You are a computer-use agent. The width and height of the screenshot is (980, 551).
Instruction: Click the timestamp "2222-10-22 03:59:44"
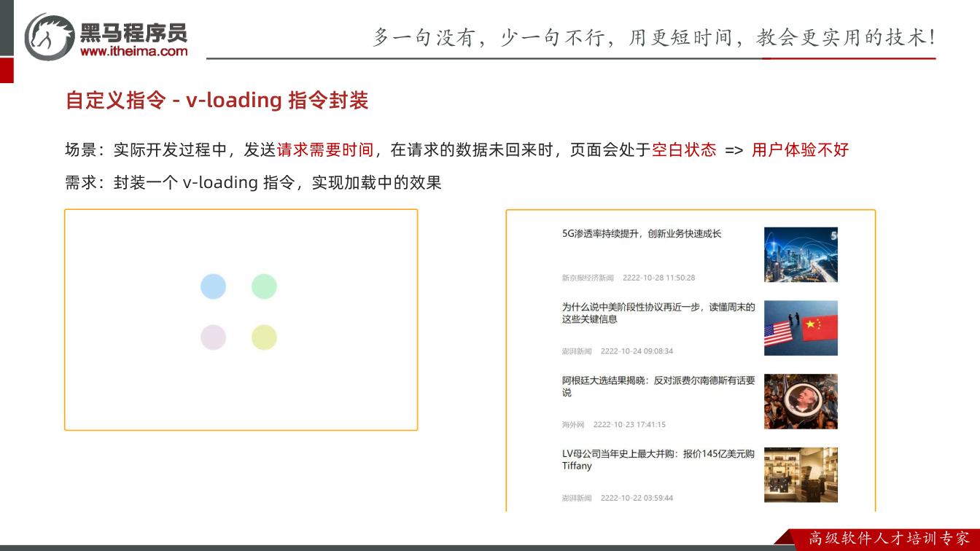(637, 499)
